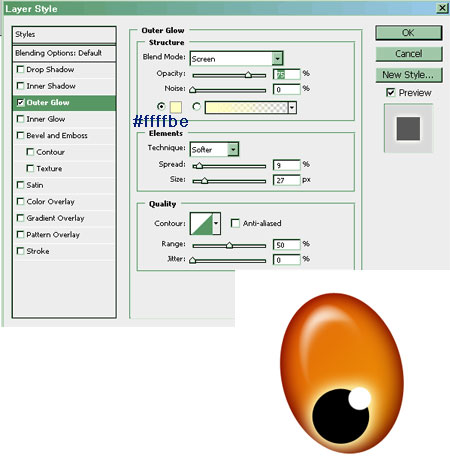Check the Stroke checkbox
This screenshot has width=450, height=476.
click(x=20, y=251)
